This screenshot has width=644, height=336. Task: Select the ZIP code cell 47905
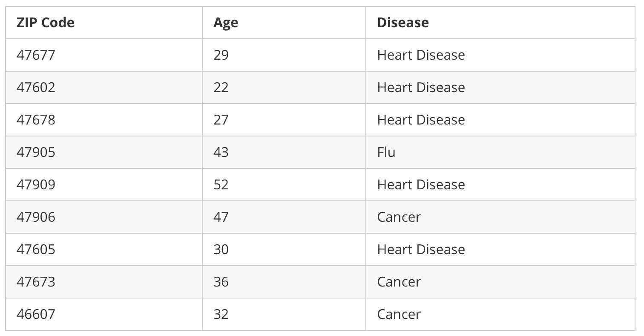(x=36, y=152)
